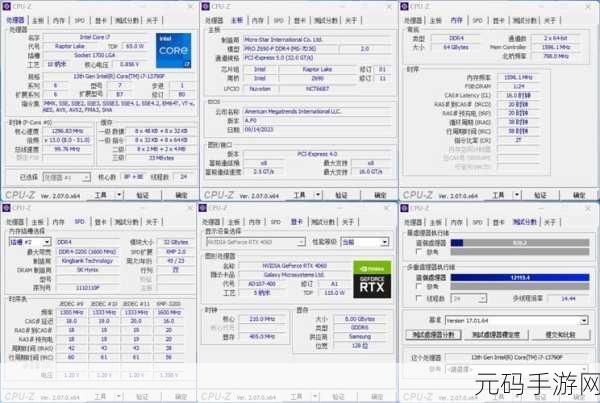Click the American Megatrends BIOS brand field

[x=318, y=111]
